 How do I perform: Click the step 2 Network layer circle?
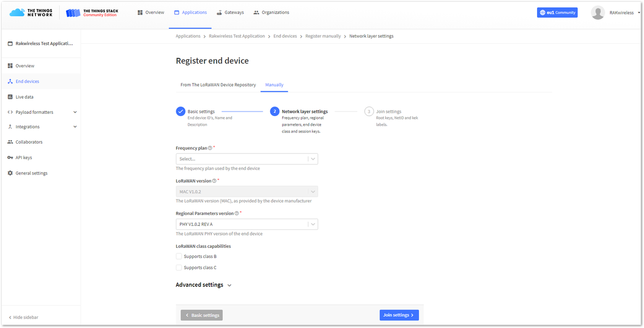pyautogui.click(x=275, y=112)
